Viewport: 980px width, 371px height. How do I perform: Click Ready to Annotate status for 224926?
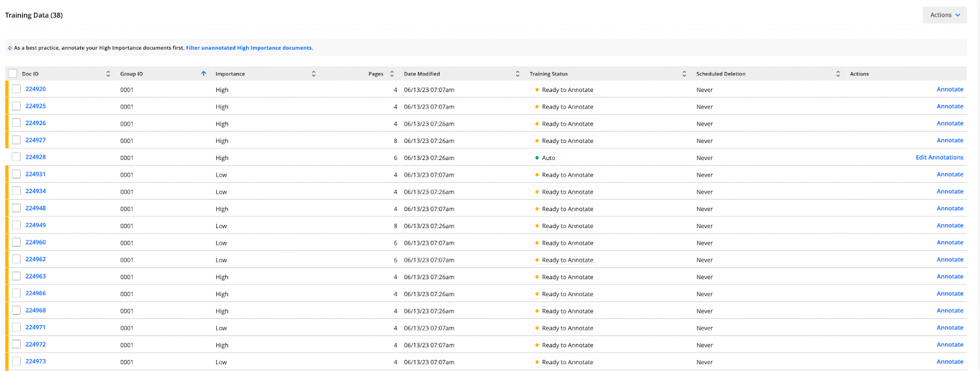click(x=564, y=124)
